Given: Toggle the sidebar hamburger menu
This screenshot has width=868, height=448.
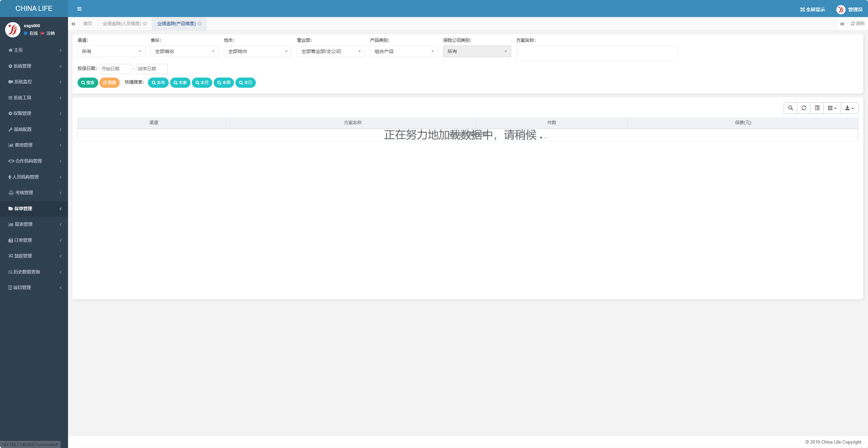Looking at the screenshot, I should [x=79, y=9].
